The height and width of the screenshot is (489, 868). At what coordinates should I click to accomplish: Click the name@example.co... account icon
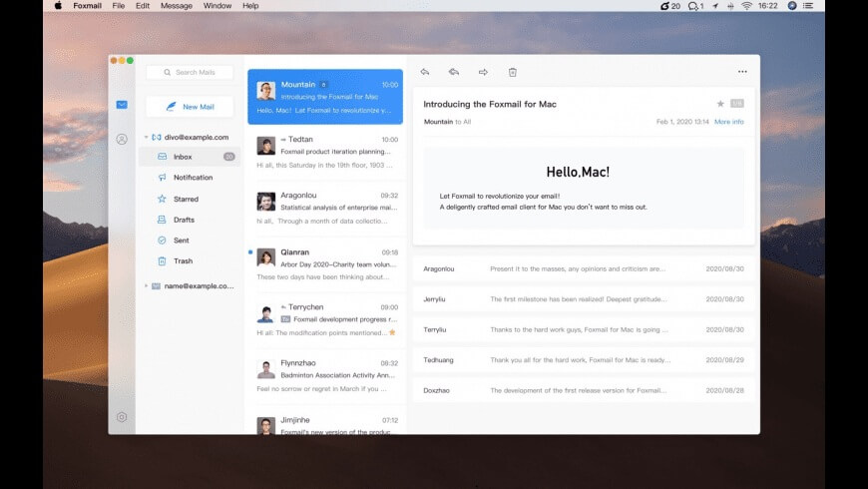156,286
